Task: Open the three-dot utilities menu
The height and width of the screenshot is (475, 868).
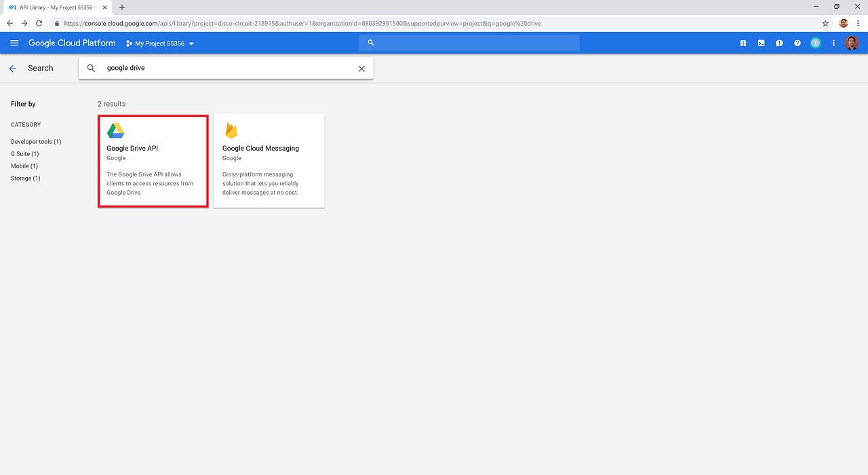Action: pos(833,43)
